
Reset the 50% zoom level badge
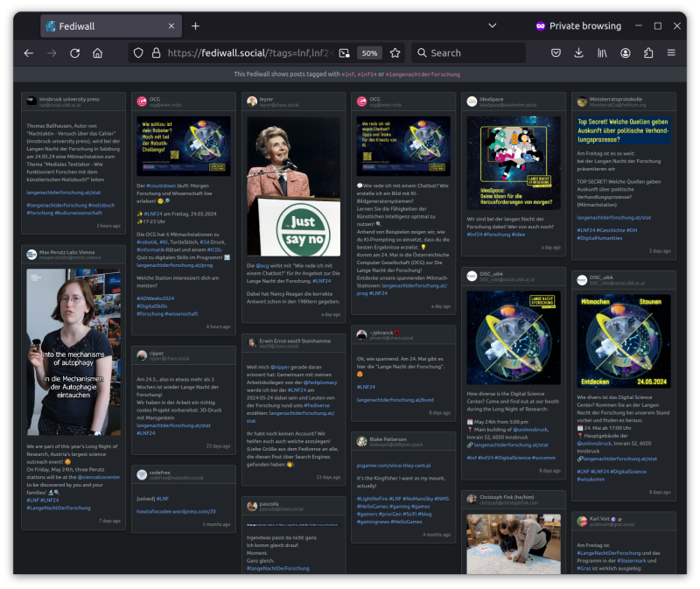click(369, 53)
